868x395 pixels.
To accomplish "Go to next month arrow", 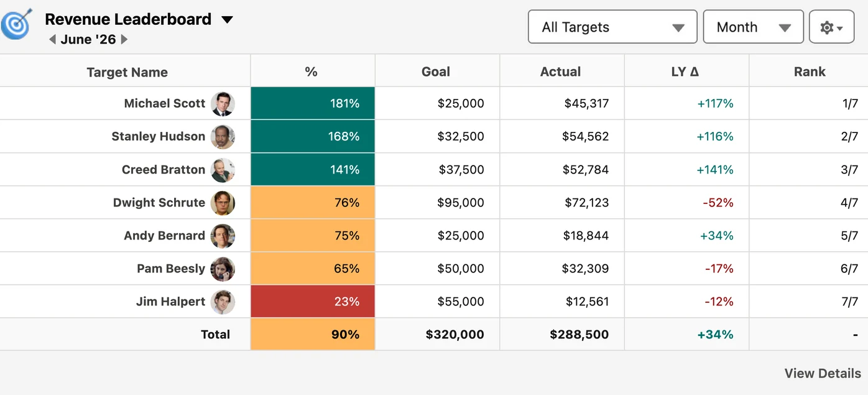I will [x=124, y=40].
